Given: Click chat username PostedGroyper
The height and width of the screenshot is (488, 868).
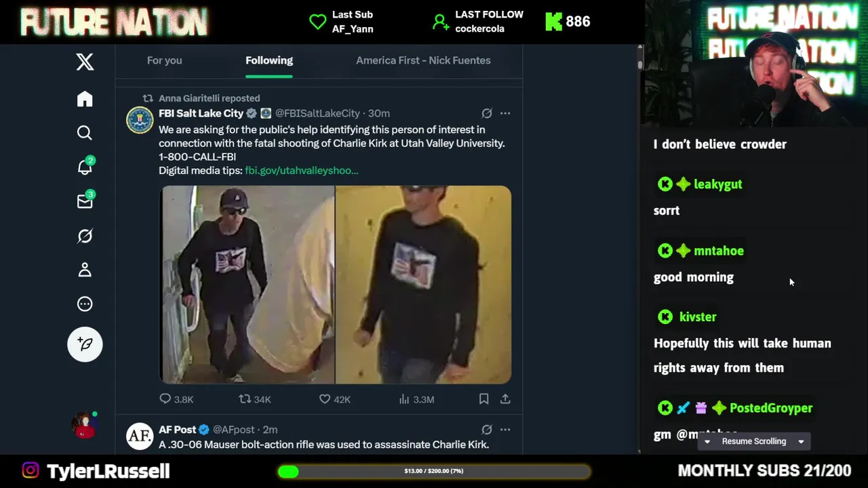Looking at the screenshot, I should coord(771,408).
